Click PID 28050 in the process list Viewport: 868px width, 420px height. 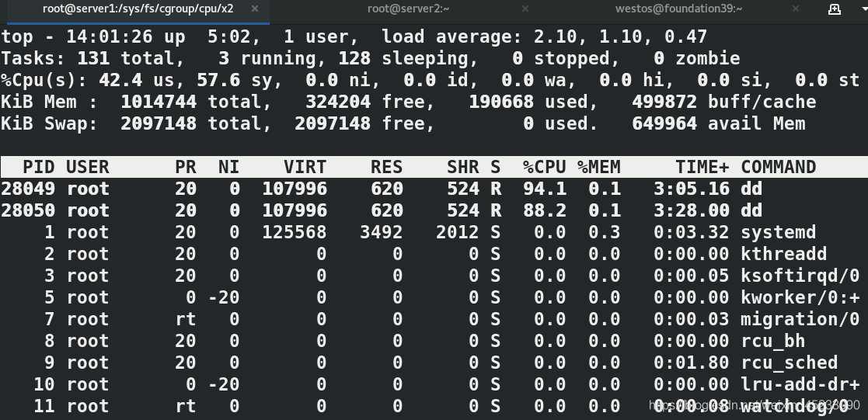[x=28, y=210]
